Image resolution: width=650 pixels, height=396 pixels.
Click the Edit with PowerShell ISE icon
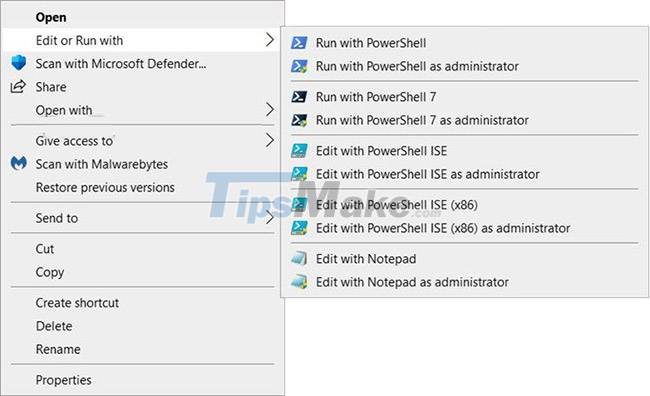(299, 151)
